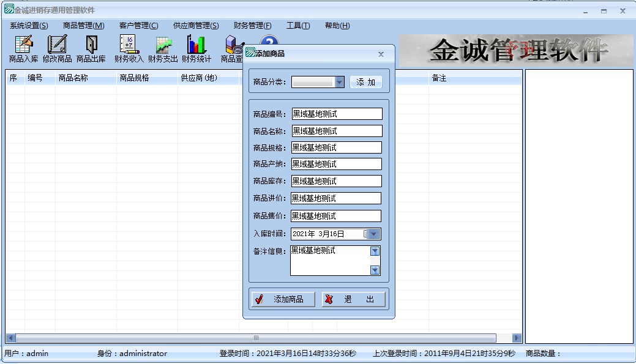Click the 商品规格 input field
Viewport: 636px width, 364px height.
(x=336, y=147)
